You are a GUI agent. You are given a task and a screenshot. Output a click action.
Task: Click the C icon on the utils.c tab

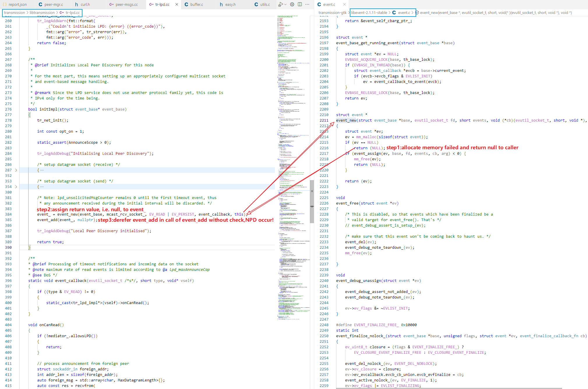click(x=256, y=4)
